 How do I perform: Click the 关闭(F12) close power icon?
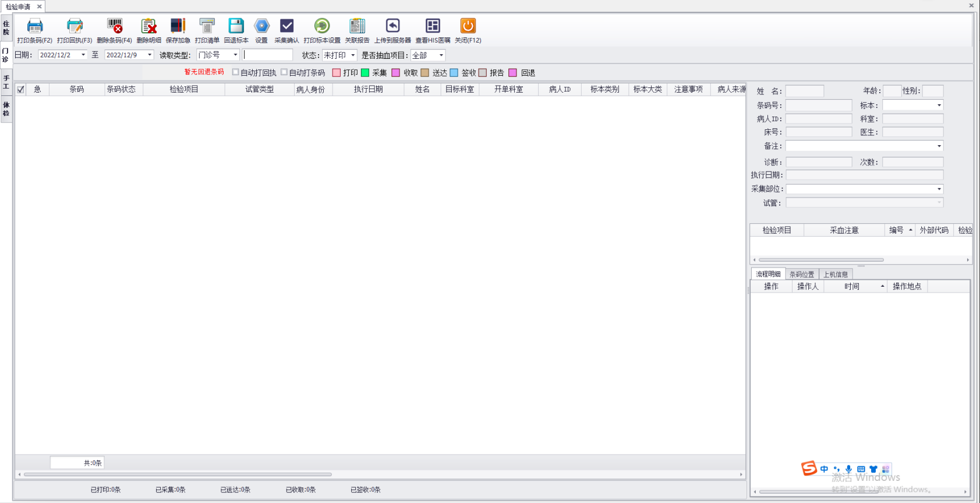tap(468, 26)
